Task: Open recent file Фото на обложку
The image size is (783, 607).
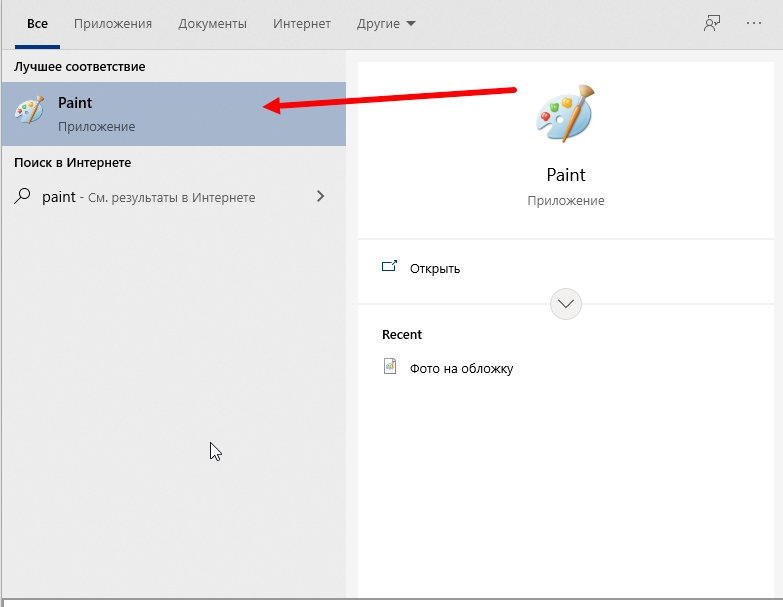Action: [565, 368]
